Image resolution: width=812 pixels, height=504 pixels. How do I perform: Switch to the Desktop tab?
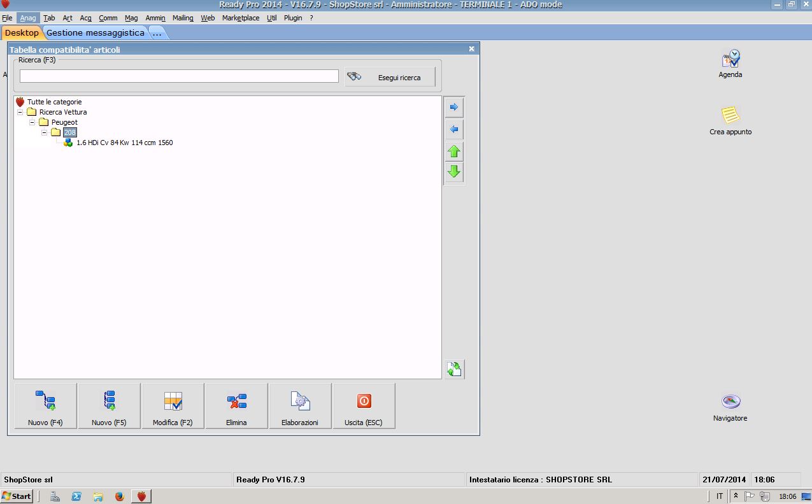[22, 32]
